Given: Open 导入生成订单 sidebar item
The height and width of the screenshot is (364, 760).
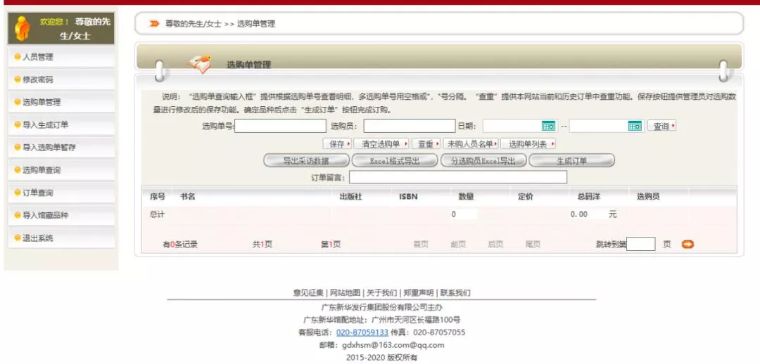Looking at the screenshot, I should 62,125.
